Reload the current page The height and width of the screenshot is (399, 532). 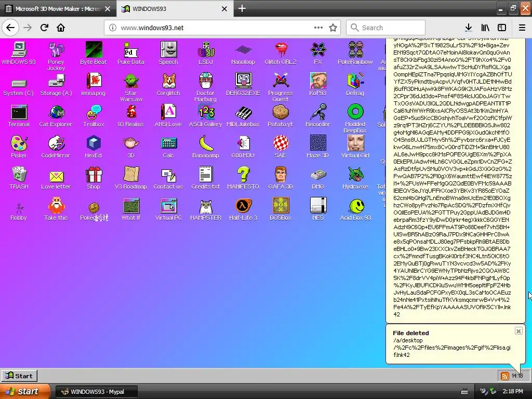(44, 28)
